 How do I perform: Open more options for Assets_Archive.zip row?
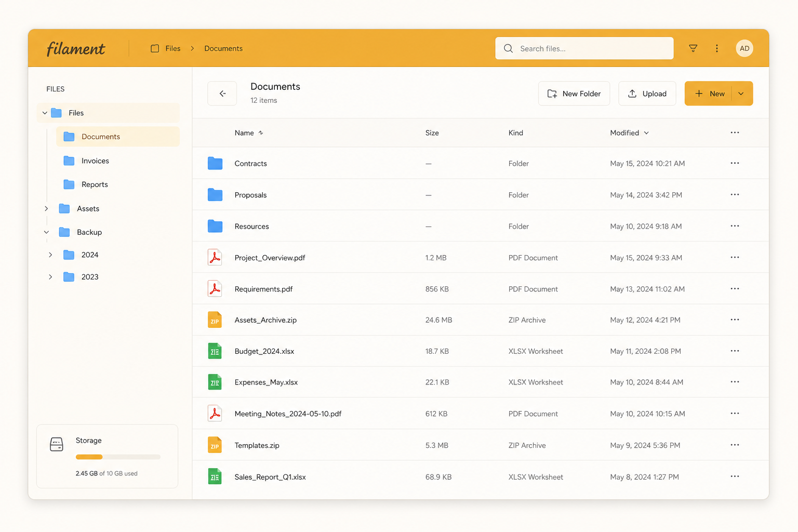click(735, 320)
